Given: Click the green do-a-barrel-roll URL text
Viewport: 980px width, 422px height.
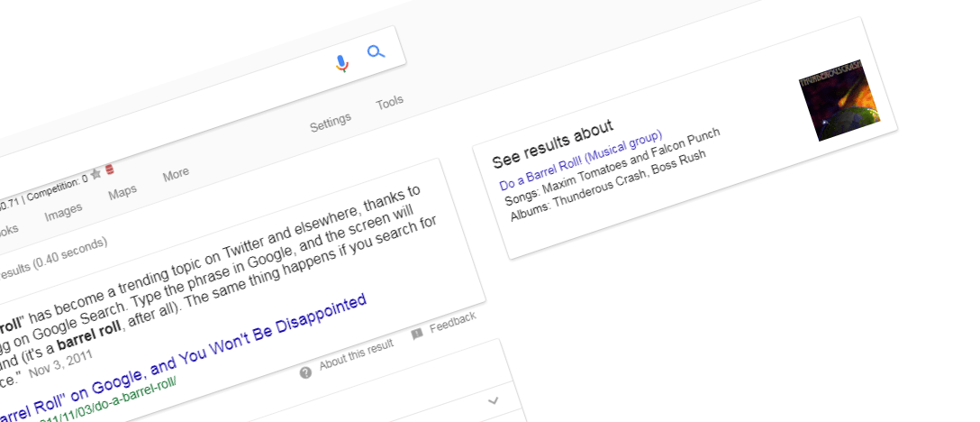Looking at the screenshot, I should click(x=117, y=397).
